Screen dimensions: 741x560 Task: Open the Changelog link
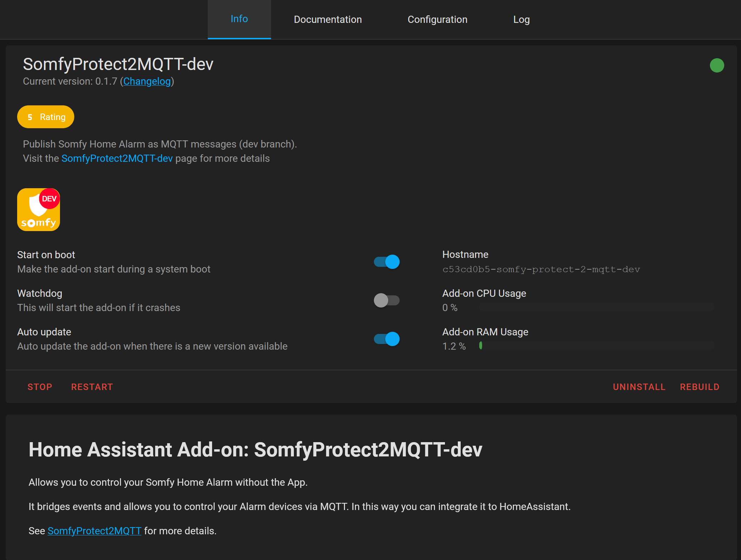click(x=147, y=81)
